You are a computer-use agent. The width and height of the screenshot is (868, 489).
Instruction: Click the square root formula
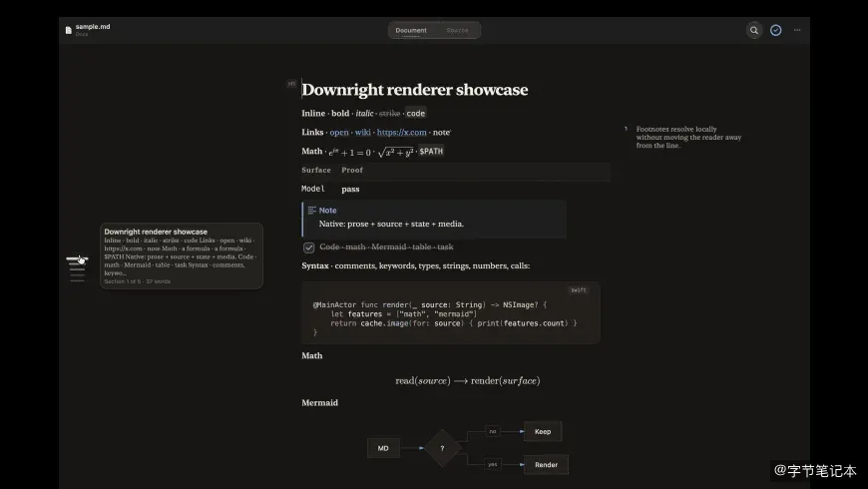[x=395, y=153]
